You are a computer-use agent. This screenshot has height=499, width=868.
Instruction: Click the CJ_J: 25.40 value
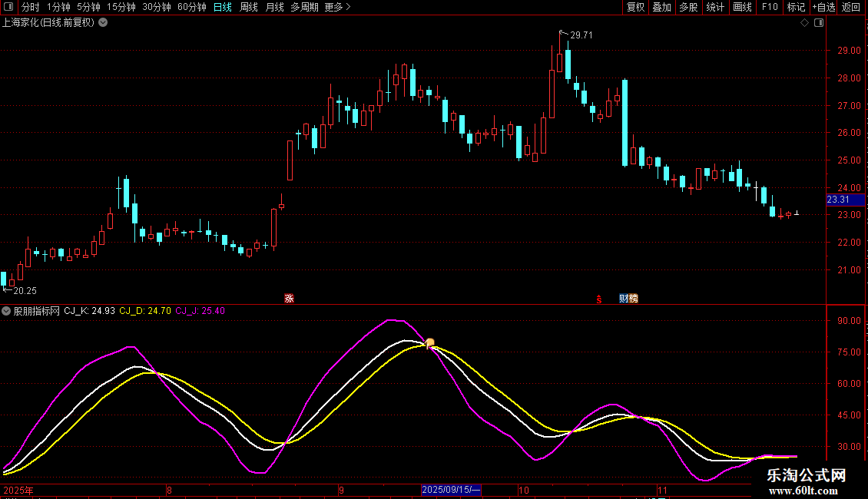pos(200,311)
